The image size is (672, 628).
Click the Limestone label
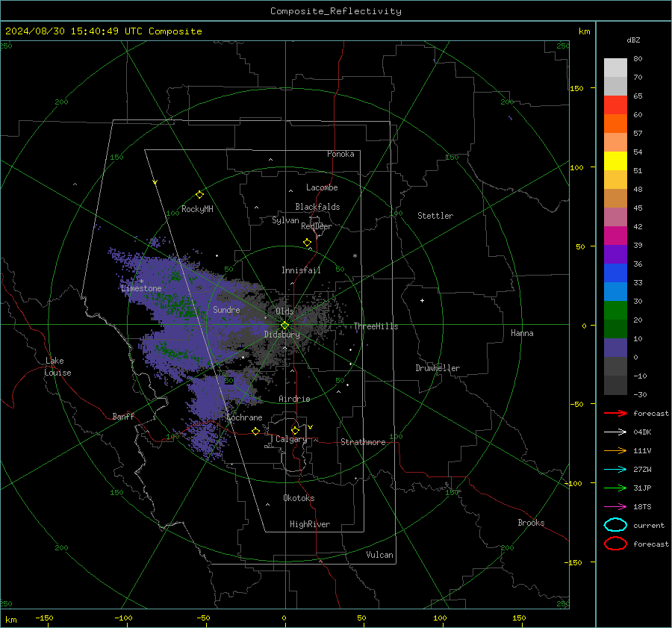tap(141, 288)
